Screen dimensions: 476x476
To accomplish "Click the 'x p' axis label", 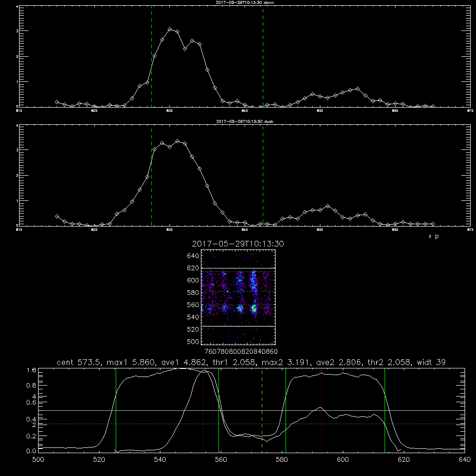I will click(434, 236).
